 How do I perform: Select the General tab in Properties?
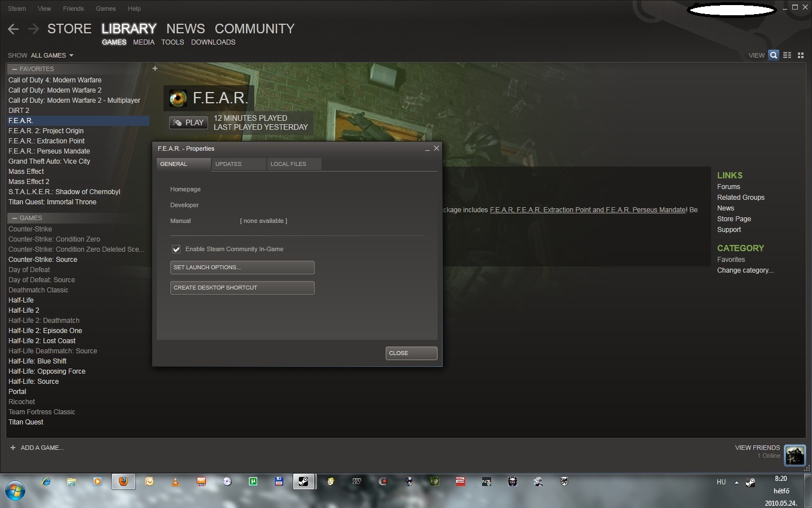[183, 164]
